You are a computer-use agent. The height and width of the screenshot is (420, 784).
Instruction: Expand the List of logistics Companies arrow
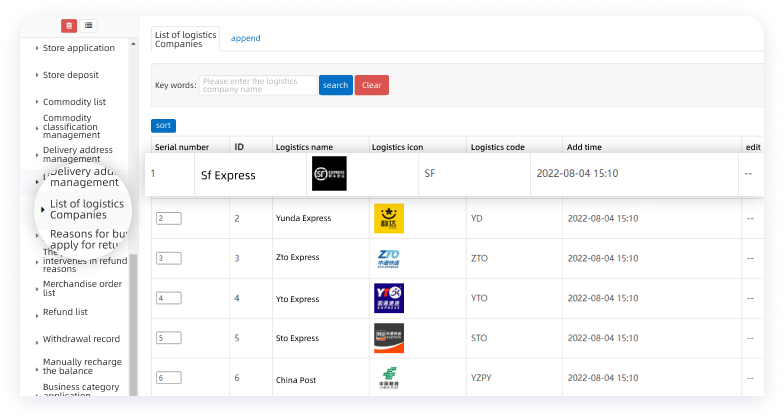42,210
